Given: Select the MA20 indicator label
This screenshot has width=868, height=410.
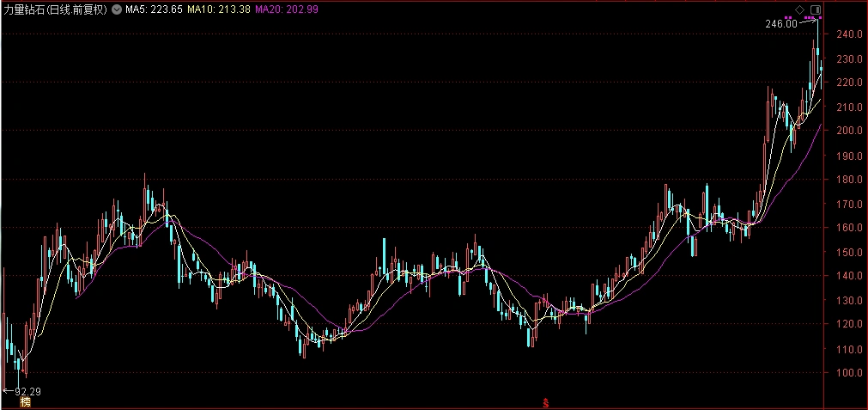Looking at the screenshot, I should coord(286,9).
